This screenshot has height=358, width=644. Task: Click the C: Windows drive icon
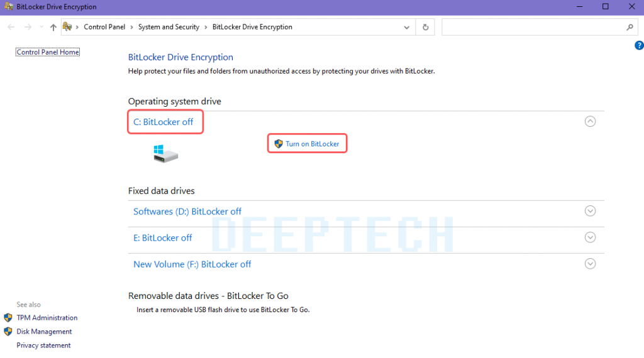pos(165,154)
